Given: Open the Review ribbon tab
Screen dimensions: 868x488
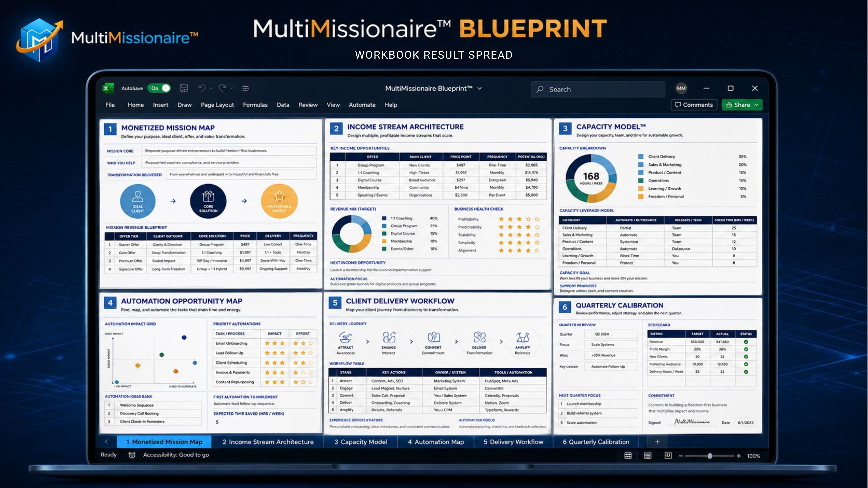Looking at the screenshot, I should coord(308,105).
